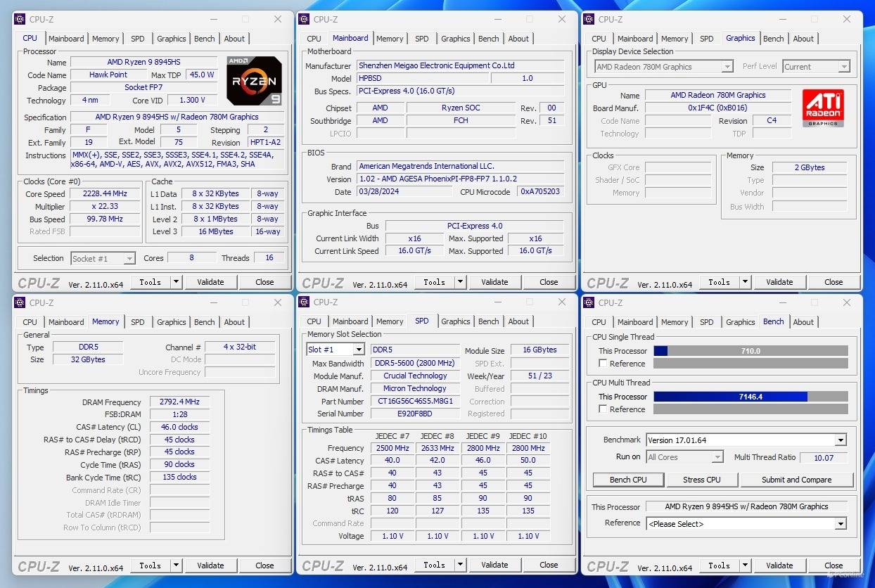Switch to the About tab in the Graphics window
875x588 pixels.
point(803,39)
